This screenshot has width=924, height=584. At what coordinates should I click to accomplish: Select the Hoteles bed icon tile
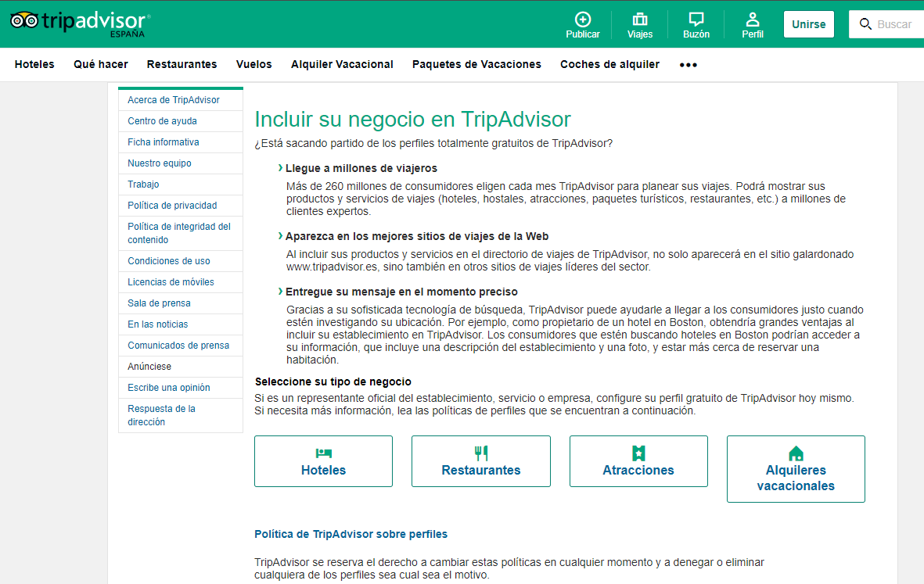coord(324,461)
